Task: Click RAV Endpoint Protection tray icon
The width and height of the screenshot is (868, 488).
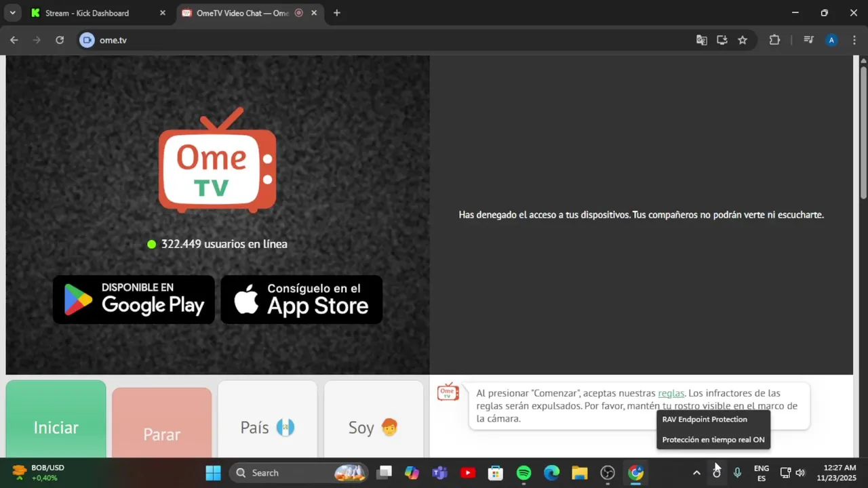Action: point(717,473)
